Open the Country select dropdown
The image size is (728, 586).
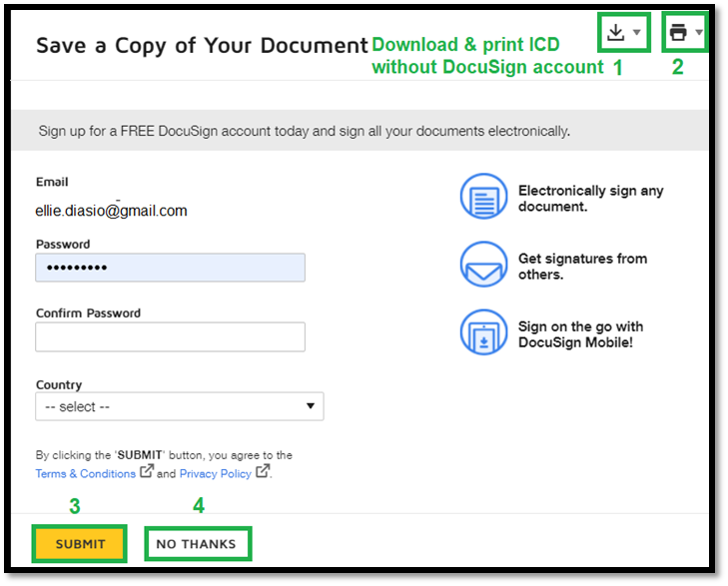tap(179, 406)
